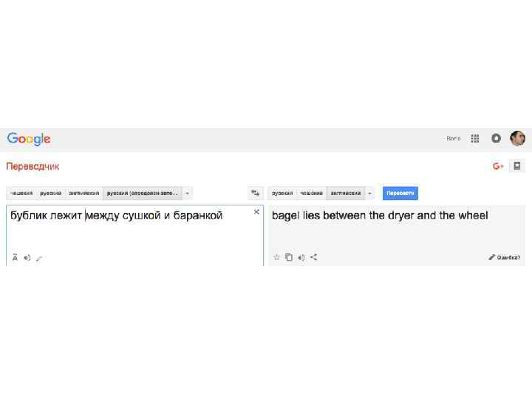Open handwriting input pencil icon
The height and width of the screenshot is (399, 532).
(39, 258)
